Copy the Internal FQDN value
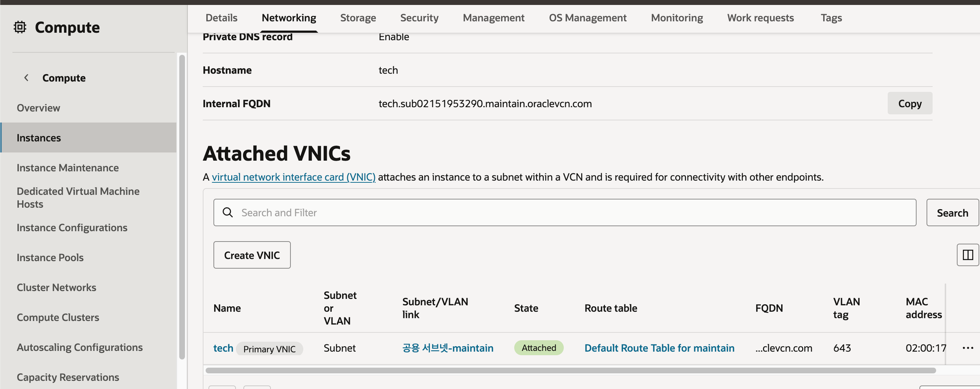Screen dimensions: 980x389 (909, 103)
